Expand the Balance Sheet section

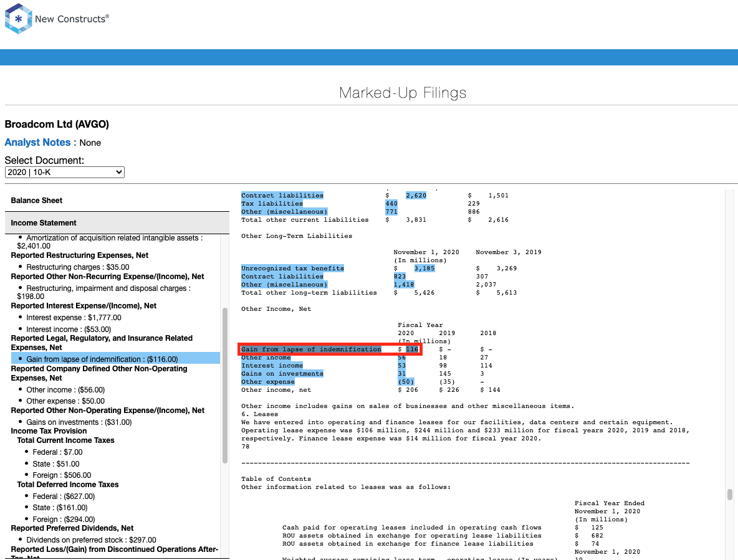(117, 201)
